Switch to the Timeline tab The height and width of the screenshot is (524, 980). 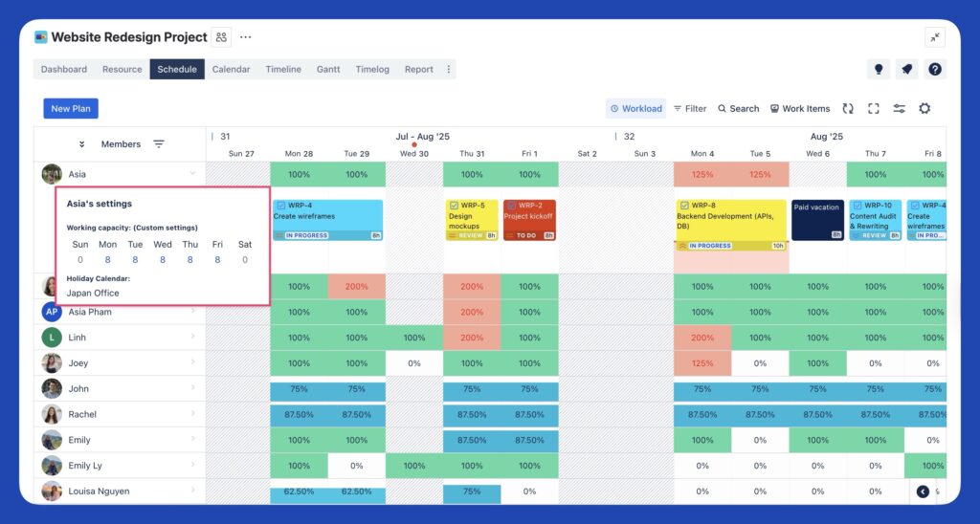(x=283, y=70)
